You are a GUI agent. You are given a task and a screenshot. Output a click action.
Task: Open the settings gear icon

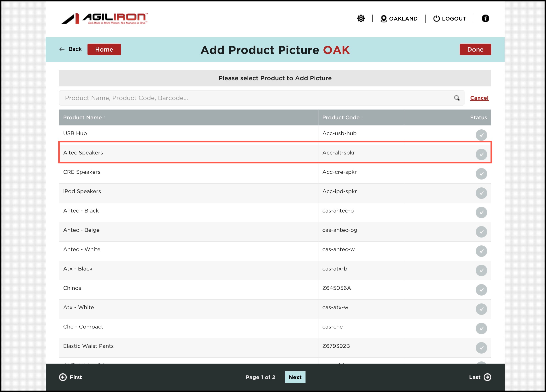361,19
